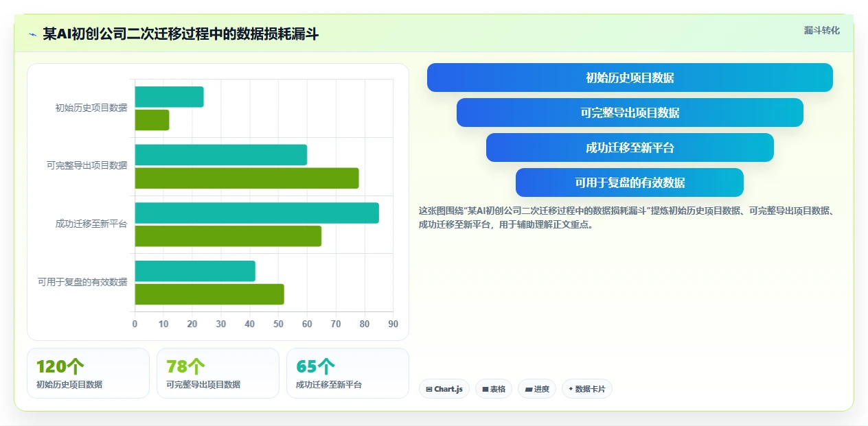The height and width of the screenshot is (426, 868).
Task: Click the 初始历史项目数据 funnel stage
Action: tap(630, 78)
